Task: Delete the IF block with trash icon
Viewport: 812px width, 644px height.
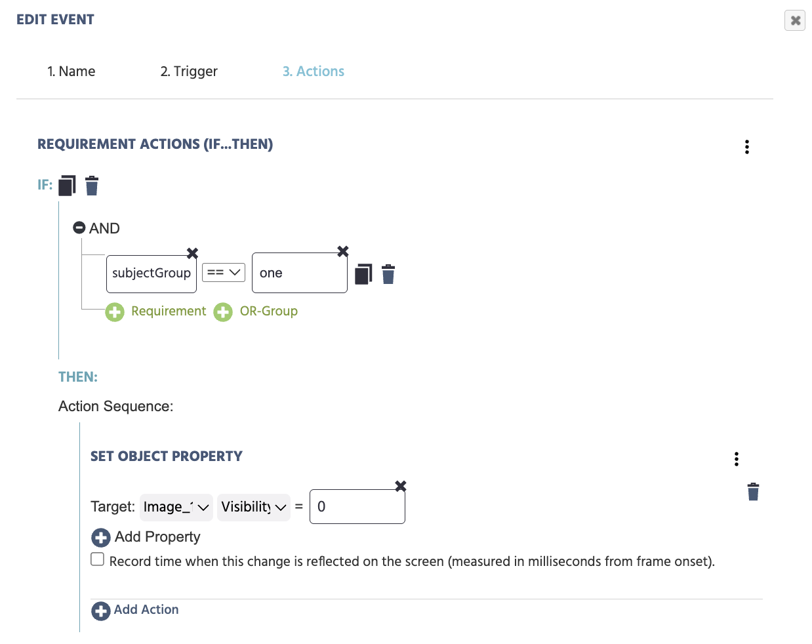Action: click(92, 186)
